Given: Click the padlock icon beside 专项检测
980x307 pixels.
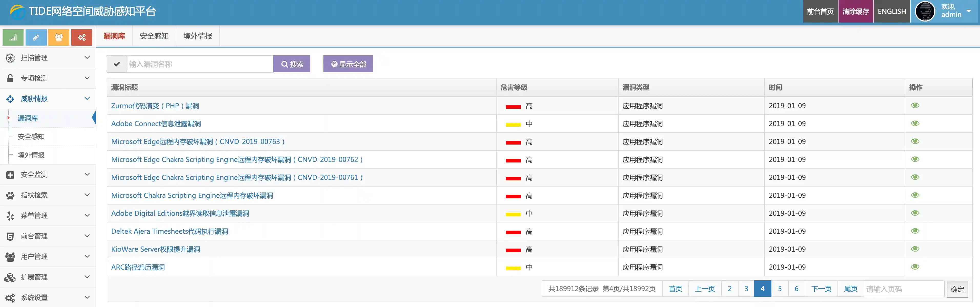Looking at the screenshot, I should click(x=10, y=78).
